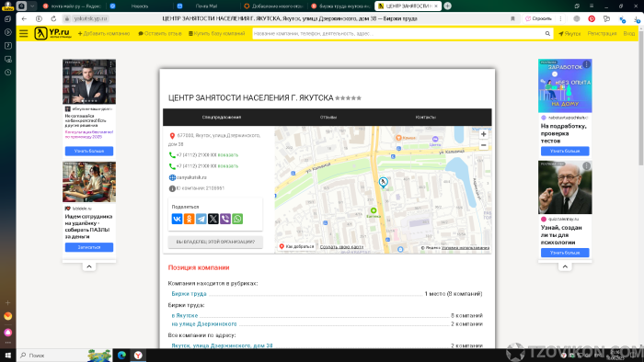This screenshot has width=644, height=362.
Task: Share via X (Twitter) icon
Action: coord(213,219)
